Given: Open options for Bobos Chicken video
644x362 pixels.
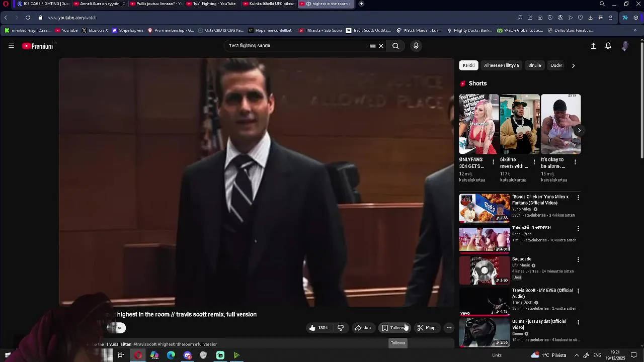Looking at the screenshot, I should pyautogui.click(x=578, y=198).
